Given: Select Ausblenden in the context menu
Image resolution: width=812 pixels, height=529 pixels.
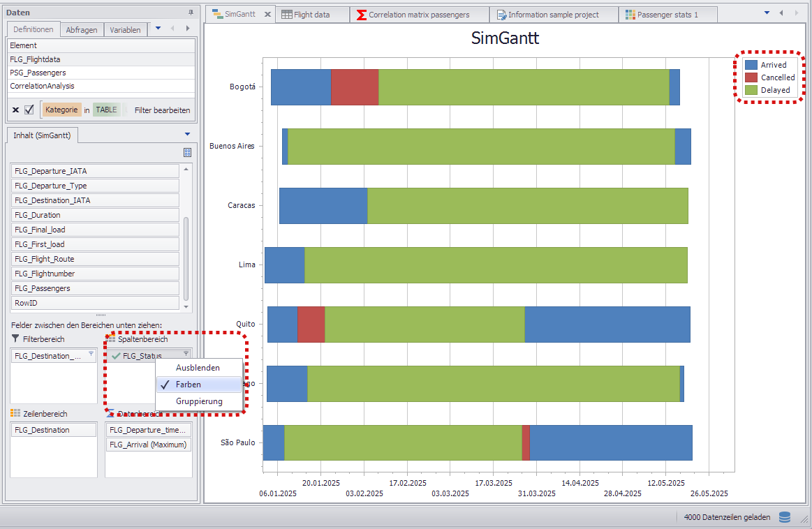Looking at the screenshot, I should 198,368.
